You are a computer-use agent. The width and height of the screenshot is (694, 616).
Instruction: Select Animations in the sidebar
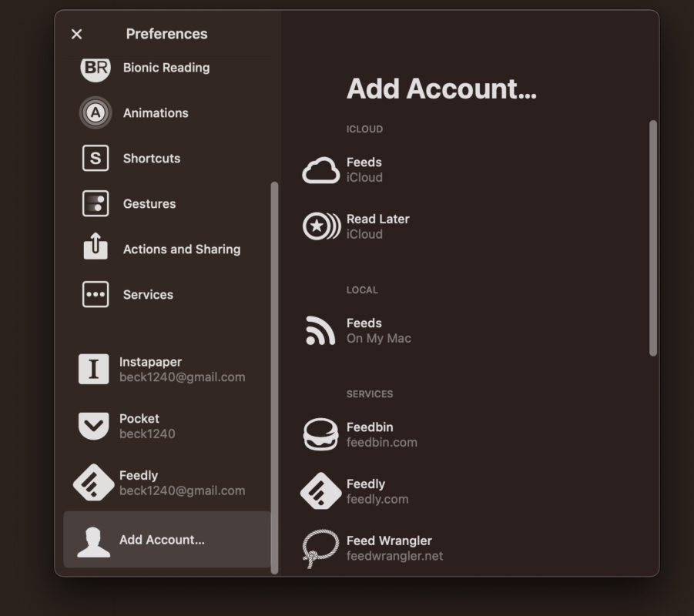coord(156,113)
